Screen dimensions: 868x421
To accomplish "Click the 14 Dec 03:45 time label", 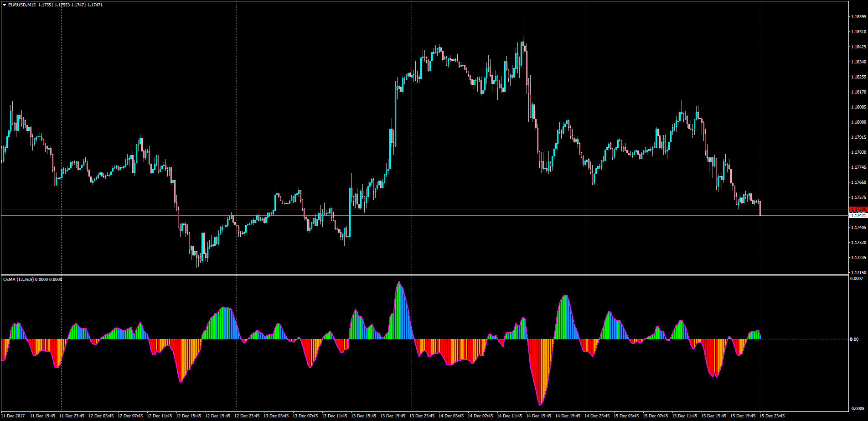I will click(x=451, y=416).
